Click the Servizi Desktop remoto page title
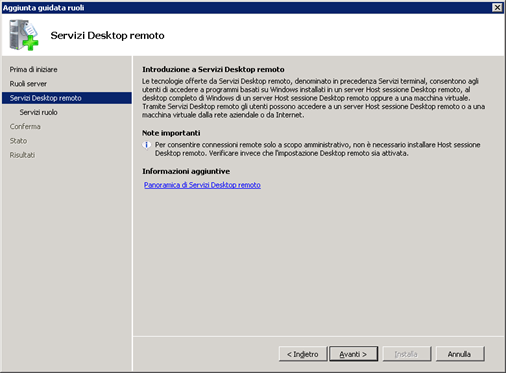Image resolution: width=506 pixels, height=373 pixels. 107,35
